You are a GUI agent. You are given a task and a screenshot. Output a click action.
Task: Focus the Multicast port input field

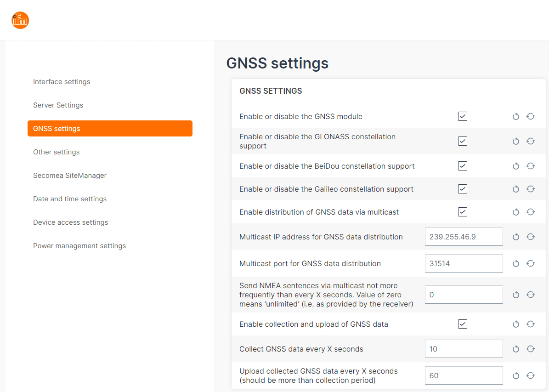click(x=464, y=263)
